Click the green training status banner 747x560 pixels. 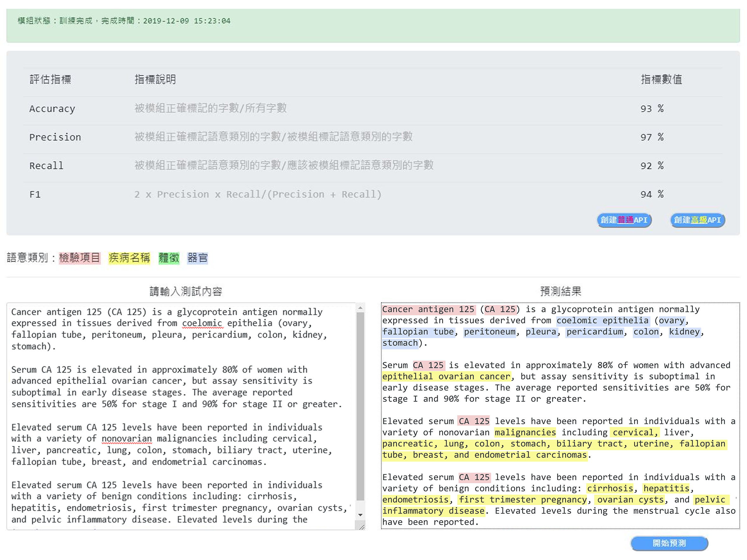(x=373, y=26)
